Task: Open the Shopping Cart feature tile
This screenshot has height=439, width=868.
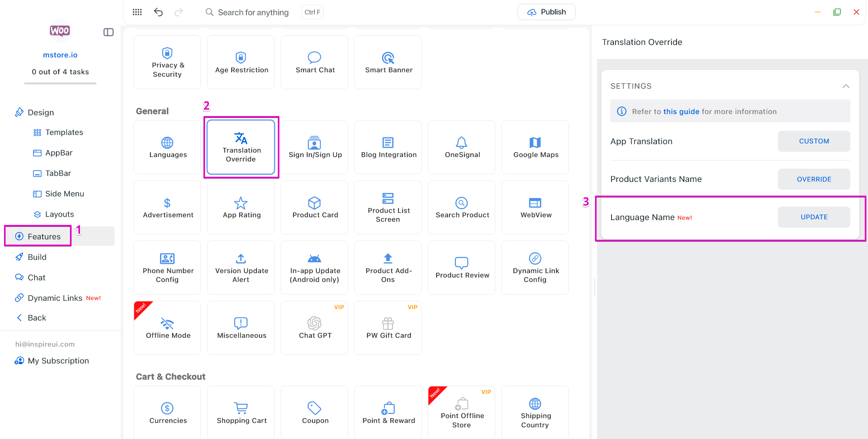Action: pos(241,413)
